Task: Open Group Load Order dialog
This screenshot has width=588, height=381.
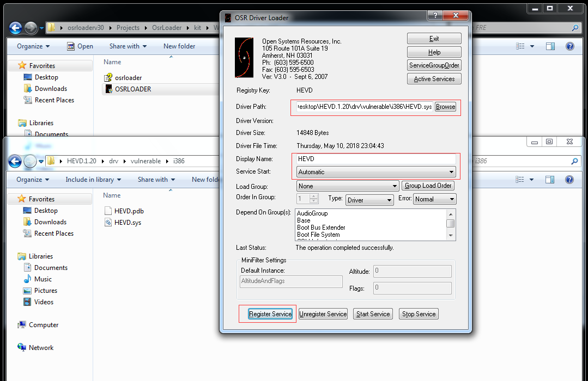Action: pyautogui.click(x=428, y=186)
